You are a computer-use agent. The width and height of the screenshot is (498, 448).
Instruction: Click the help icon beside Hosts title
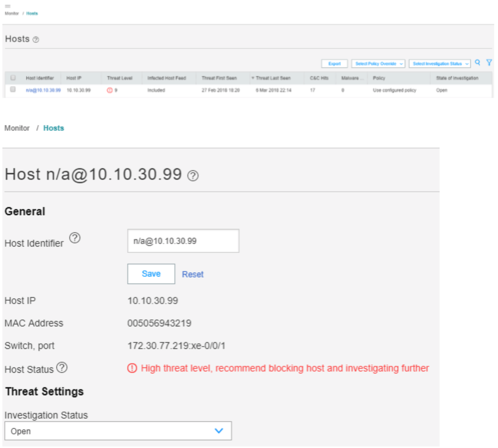tap(36, 39)
